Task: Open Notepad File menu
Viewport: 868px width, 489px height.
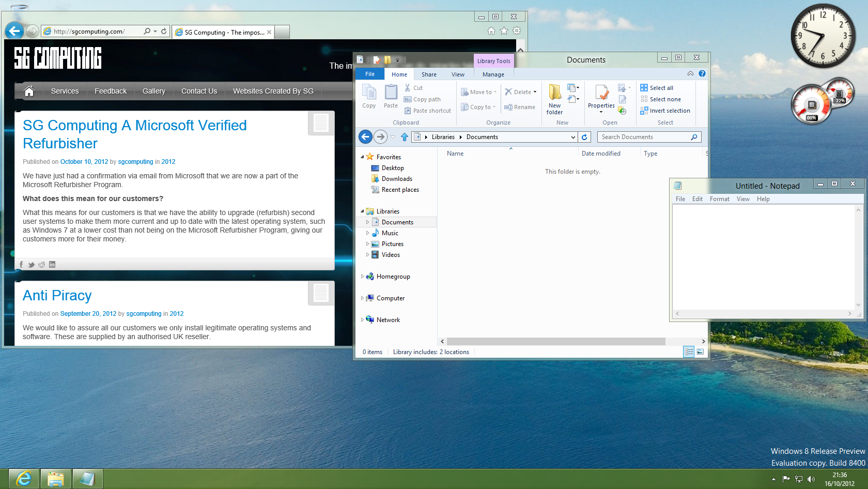Action: [x=680, y=199]
